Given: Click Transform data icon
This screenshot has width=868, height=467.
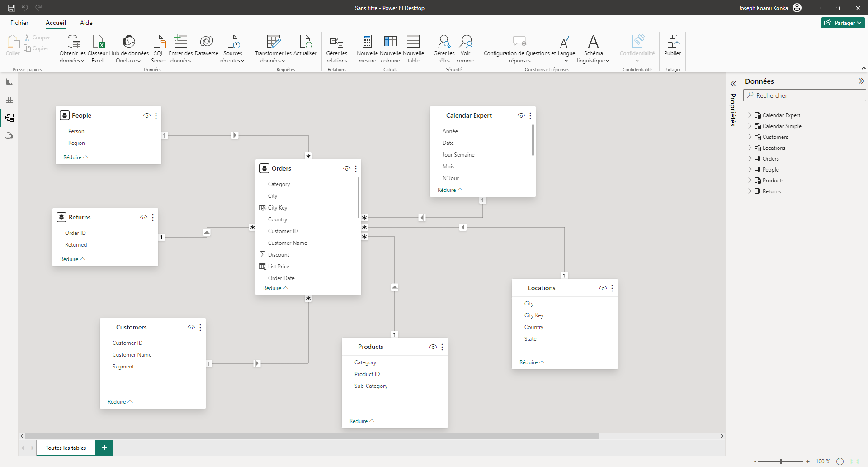Looking at the screenshot, I should (274, 42).
